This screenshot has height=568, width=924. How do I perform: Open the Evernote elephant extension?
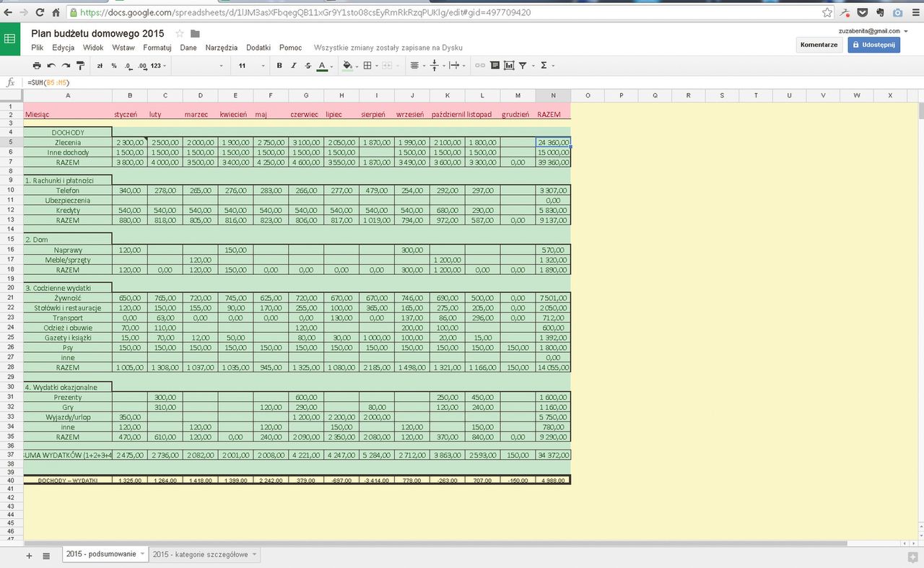click(880, 12)
